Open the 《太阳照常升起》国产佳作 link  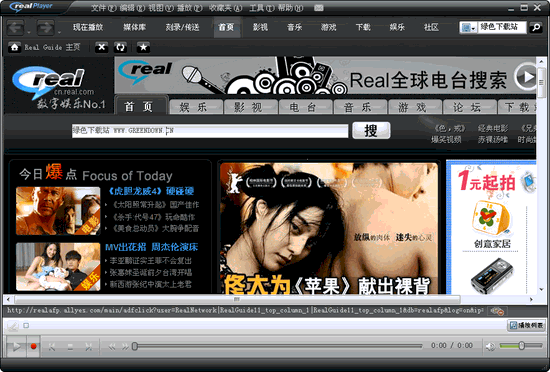[155, 205]
